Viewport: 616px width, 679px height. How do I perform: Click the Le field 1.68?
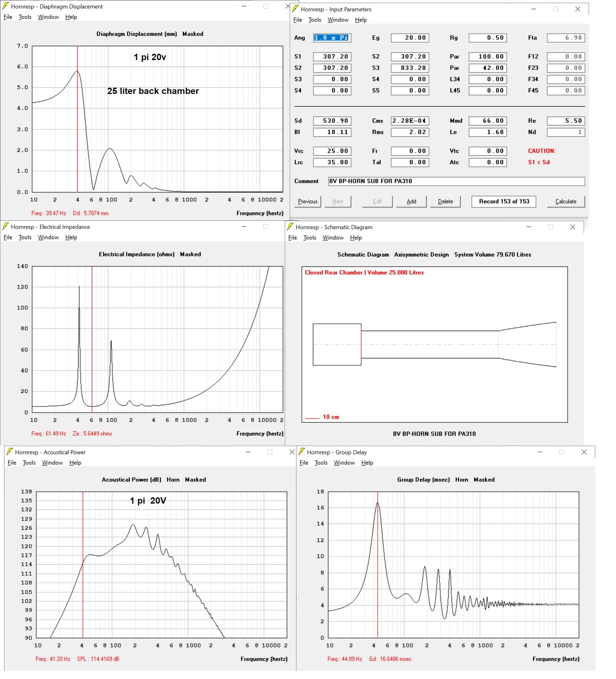click(488, 132)
